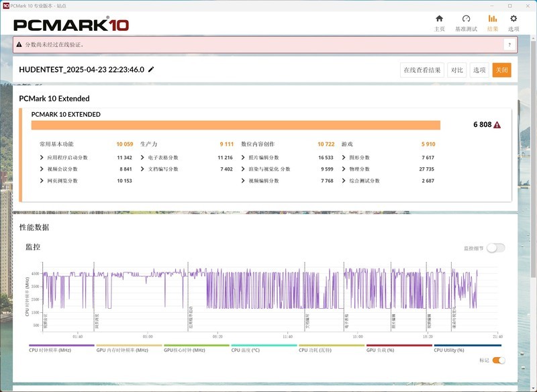
Task: Click the 分数尚未经过在线验证 warning banner
Action: [265, 45]
